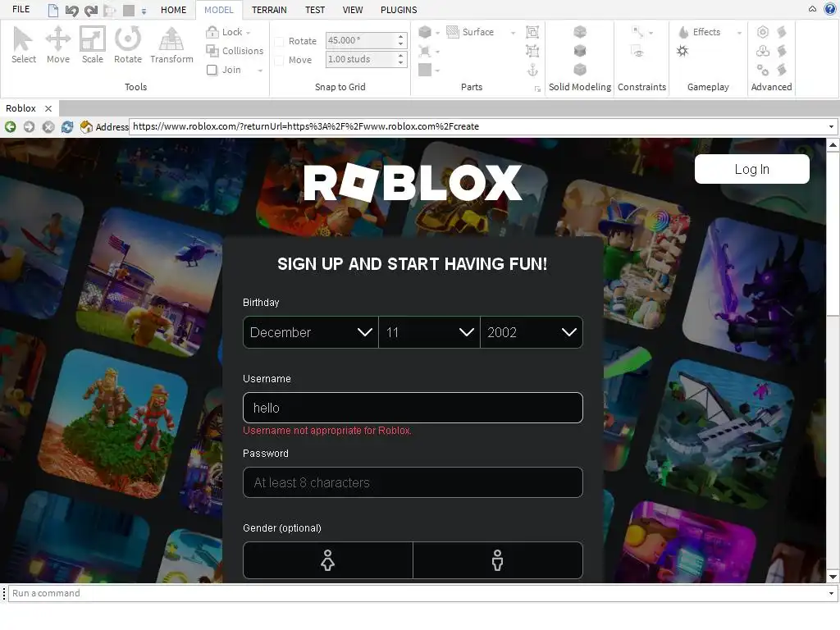Viewport: 840px width, 630px height.
Task: Click the Group icon in Parts
Action: pyautogui.click(x=532, y=32)
